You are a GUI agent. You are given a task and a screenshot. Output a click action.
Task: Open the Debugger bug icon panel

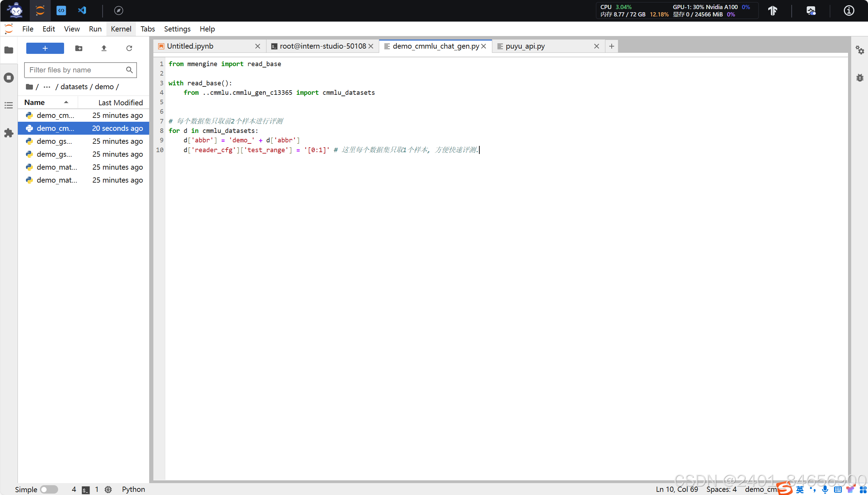tap(860, 78)
